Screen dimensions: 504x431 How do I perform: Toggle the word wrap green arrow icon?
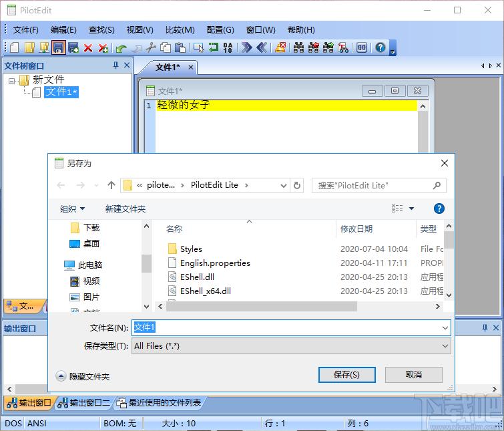pyautogui.click(x=213, y=47)
